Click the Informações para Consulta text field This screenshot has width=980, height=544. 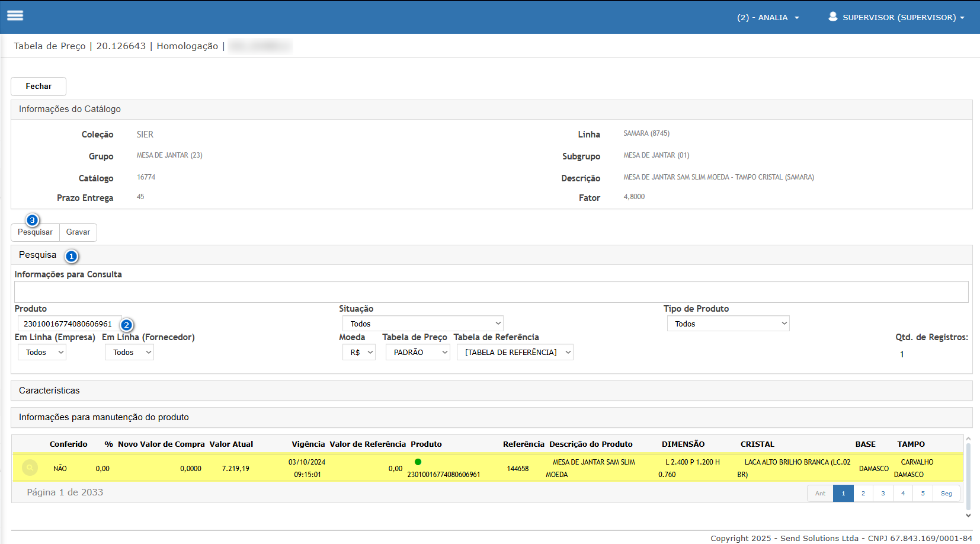[491, 292]
